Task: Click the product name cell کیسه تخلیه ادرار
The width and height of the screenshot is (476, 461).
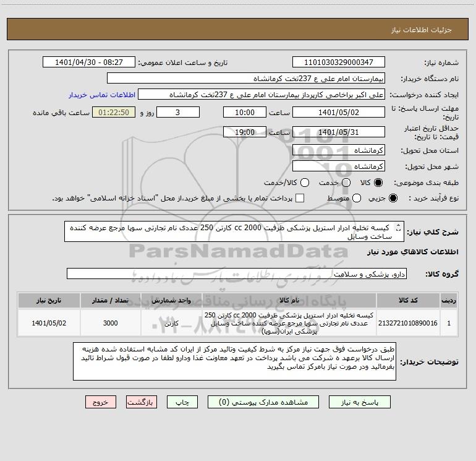Action: point(289,323)
